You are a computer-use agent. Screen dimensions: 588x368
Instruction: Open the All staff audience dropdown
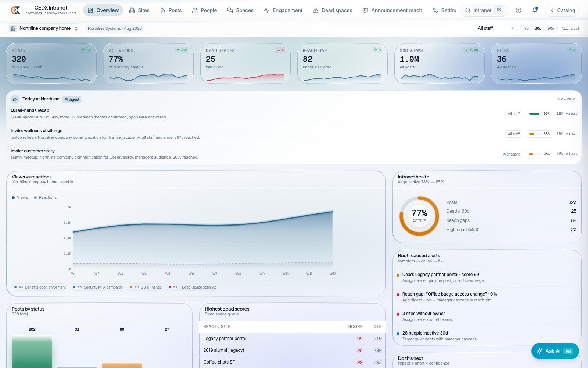(x=495, y=28)
